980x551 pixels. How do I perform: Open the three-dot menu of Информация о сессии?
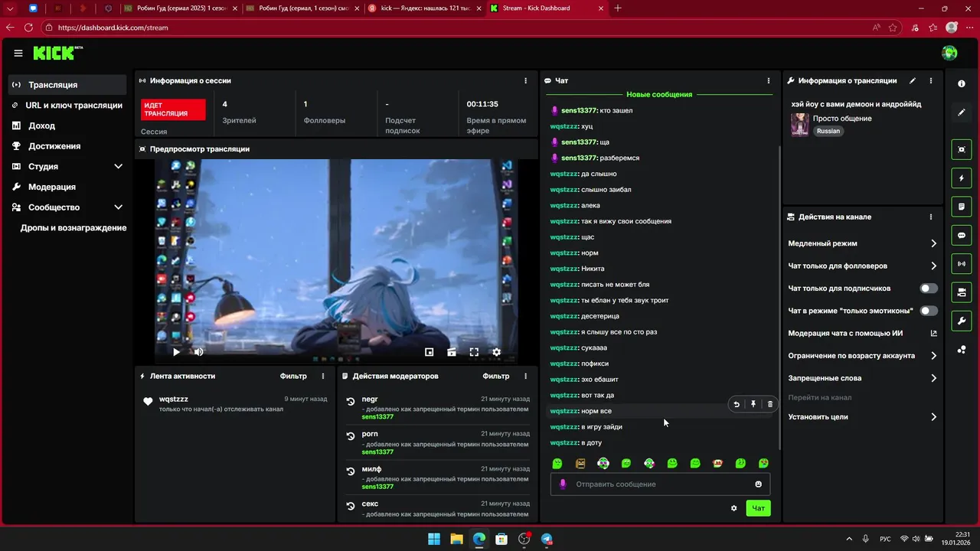(x=525, y=80)
